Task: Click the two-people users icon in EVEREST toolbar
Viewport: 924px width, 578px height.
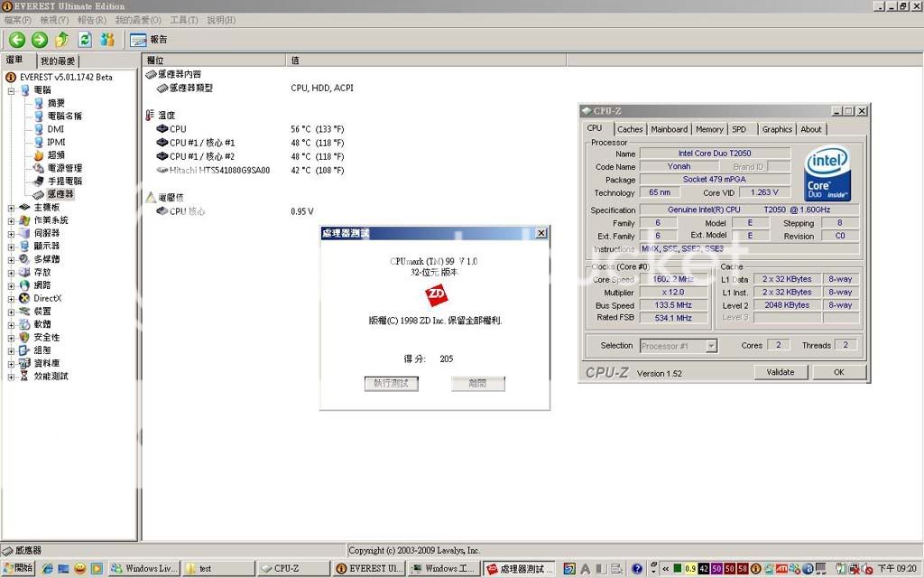Action: [x=107, y=40]
